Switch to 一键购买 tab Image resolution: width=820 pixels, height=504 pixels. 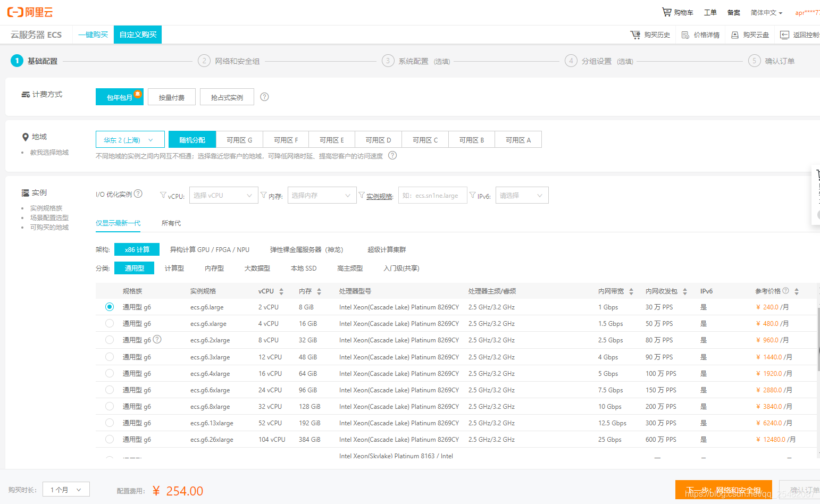tap(93, 35)
